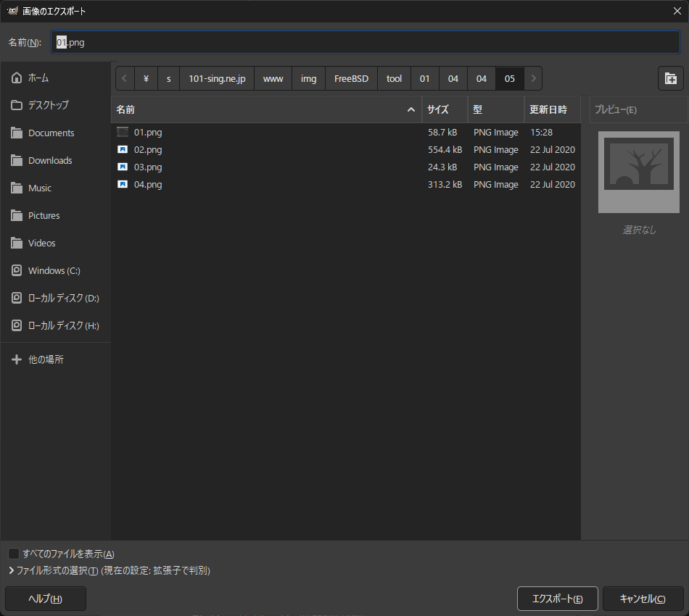Open the デスクトップ sidebar location
This screenshot has height=616, width=689.
55,105
